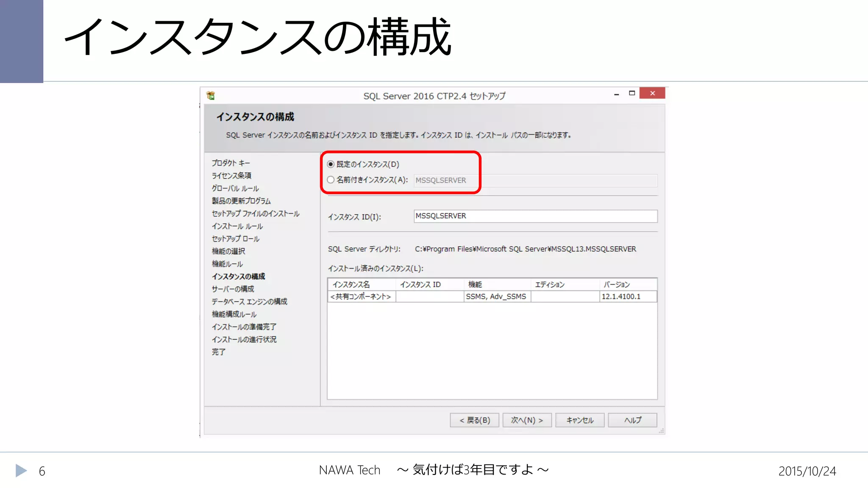
Task: Select 機能の選択 step in sidebar
Action: [x=228, y=251]
